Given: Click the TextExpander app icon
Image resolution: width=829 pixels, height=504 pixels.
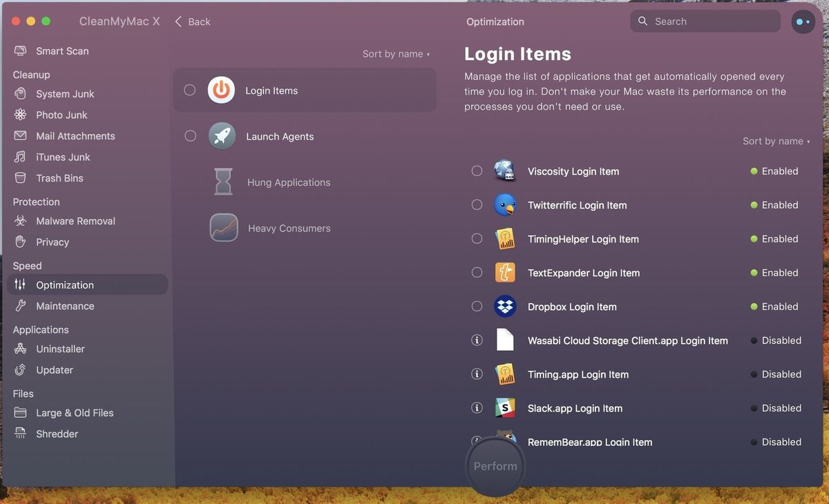Looking at the screenshot, I should click(505, 273).
